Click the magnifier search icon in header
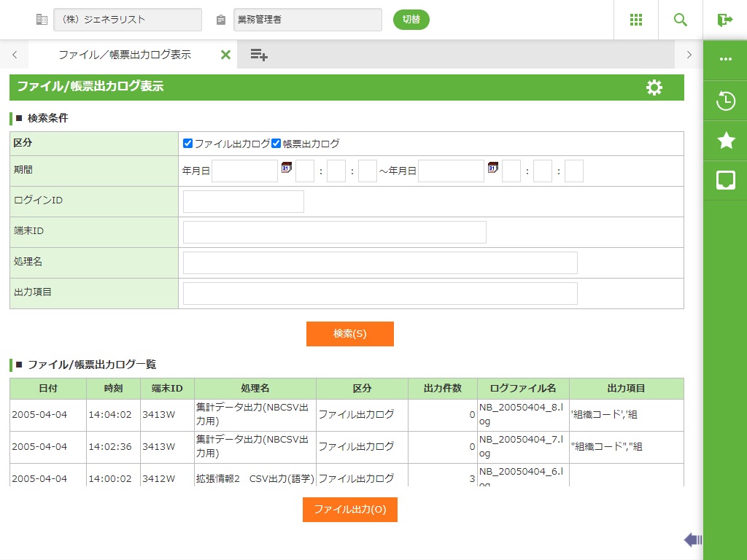The height and width of the screenshot is (560, 747). tap(681, 20)
